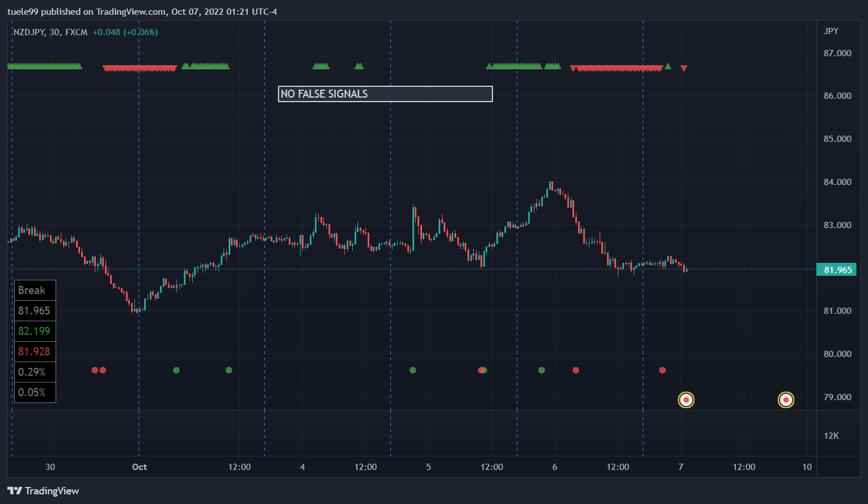
Task: Click the 30 date label on time axis
Action: (x=50, y=467)
